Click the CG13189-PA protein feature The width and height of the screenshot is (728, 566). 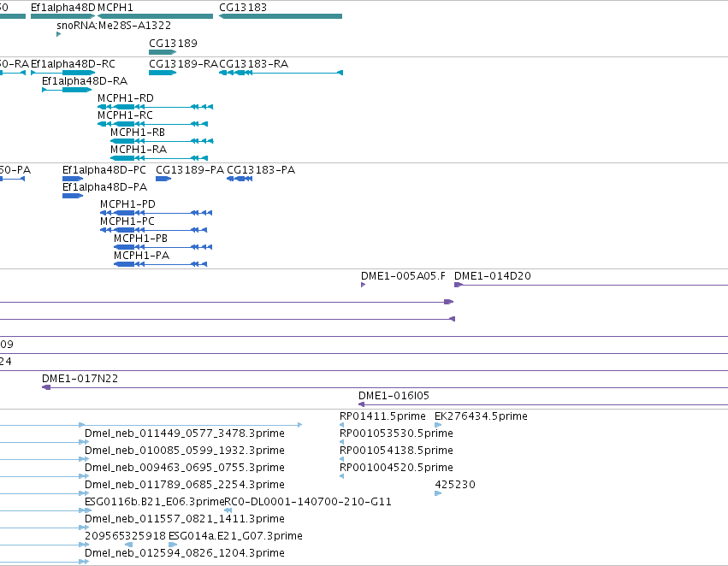(163, 179)
